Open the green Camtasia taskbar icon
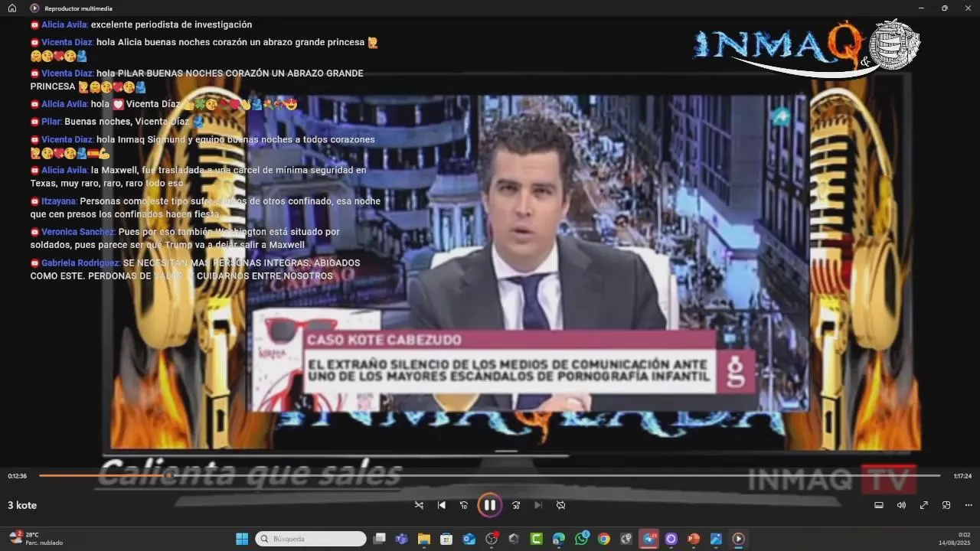 [537, 539]
